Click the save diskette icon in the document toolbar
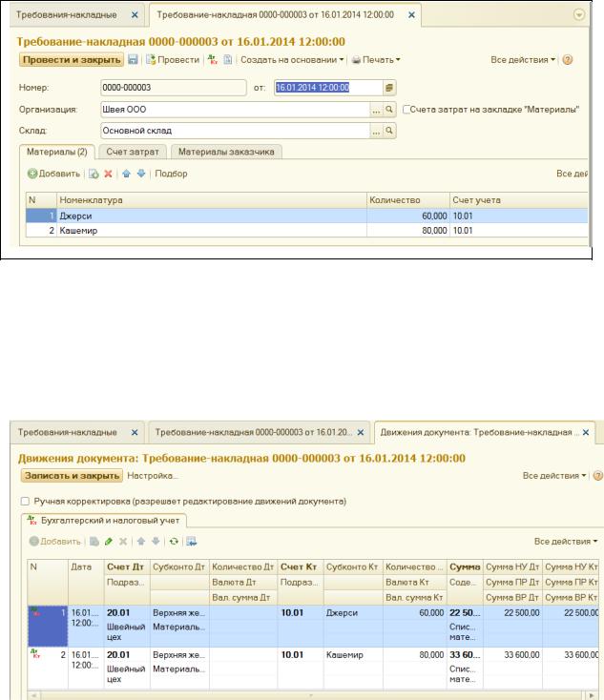 [x=133, y=60]
